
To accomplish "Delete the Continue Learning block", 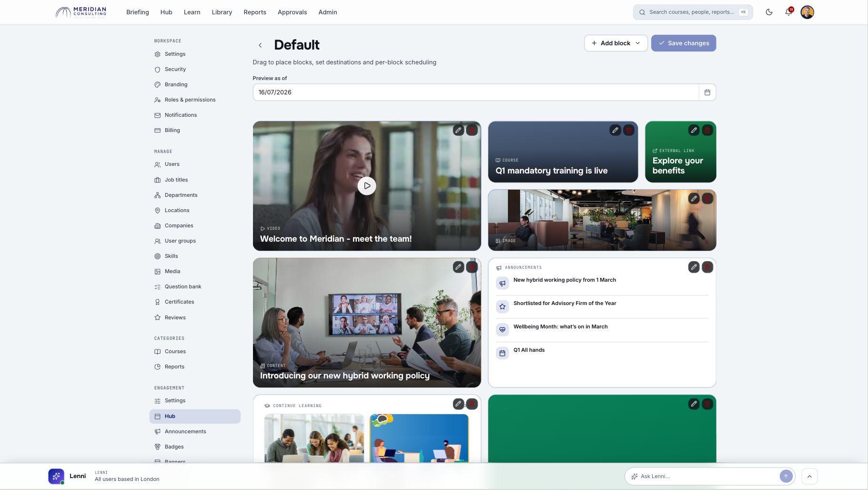I will [472, 404].
